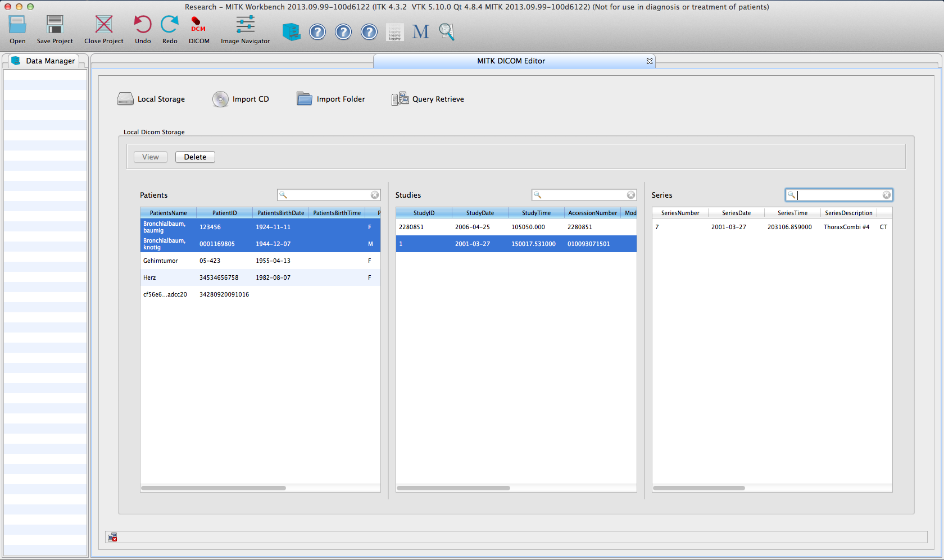
Task: Sort by the StudyID column header
Action: [424, 213]
